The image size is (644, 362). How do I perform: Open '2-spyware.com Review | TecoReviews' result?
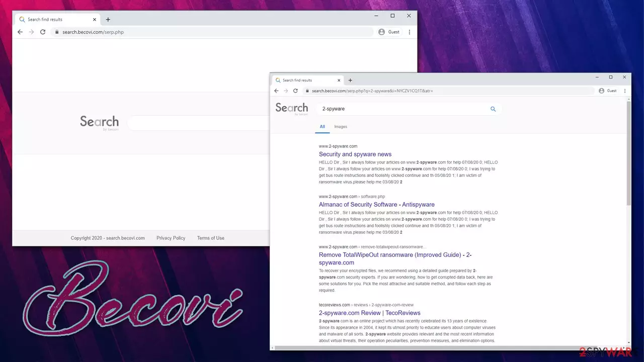pyautogui.click(x=370, y=313)
